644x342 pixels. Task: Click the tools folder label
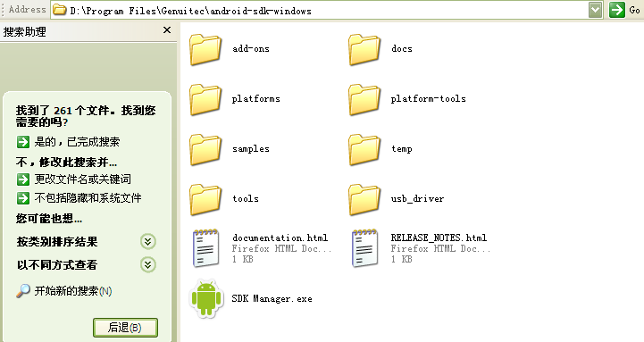click(246, 199)
